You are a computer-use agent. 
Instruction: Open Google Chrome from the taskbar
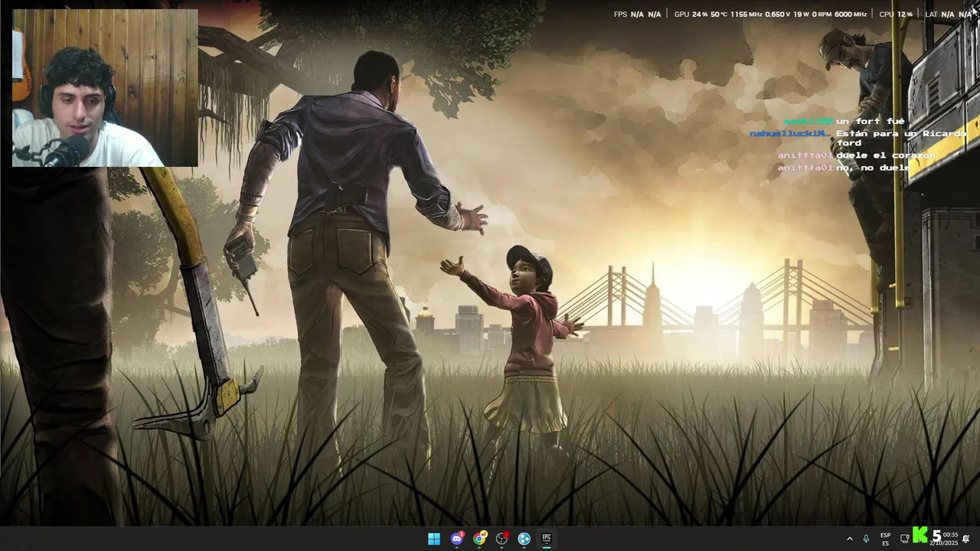pyautogui.click(x=479, y=539)
